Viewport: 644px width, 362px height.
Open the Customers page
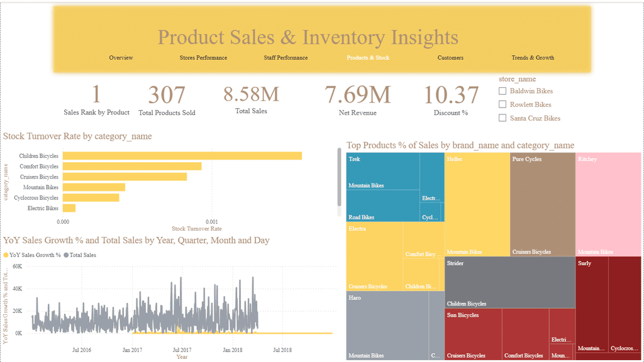[450, 58]
